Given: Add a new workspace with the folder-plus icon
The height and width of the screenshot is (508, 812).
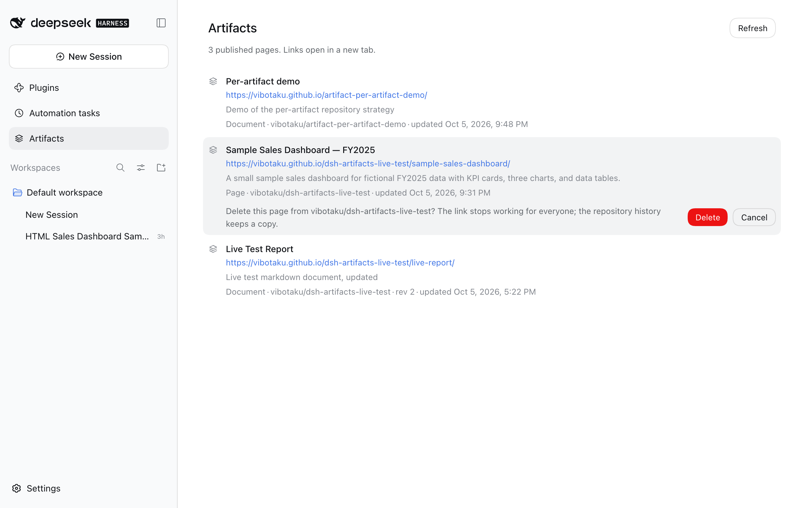Looking at the screenshot, I should coord(161,168).
